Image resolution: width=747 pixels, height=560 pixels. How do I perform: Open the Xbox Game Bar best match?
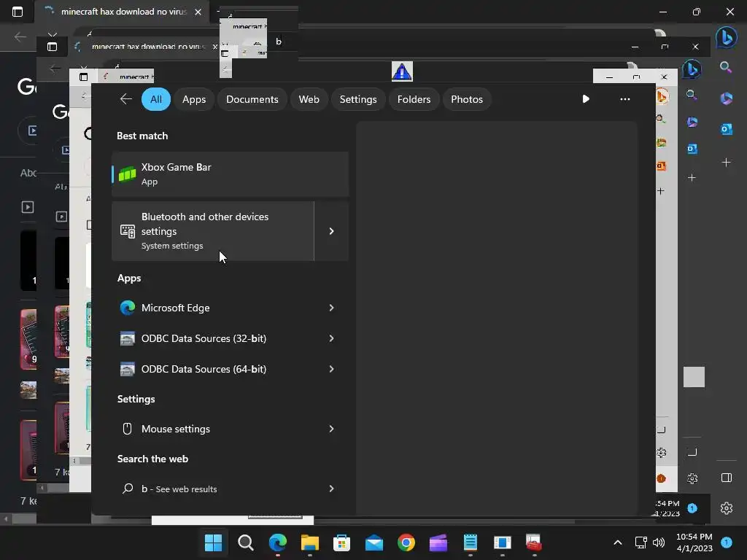point(230,174)
